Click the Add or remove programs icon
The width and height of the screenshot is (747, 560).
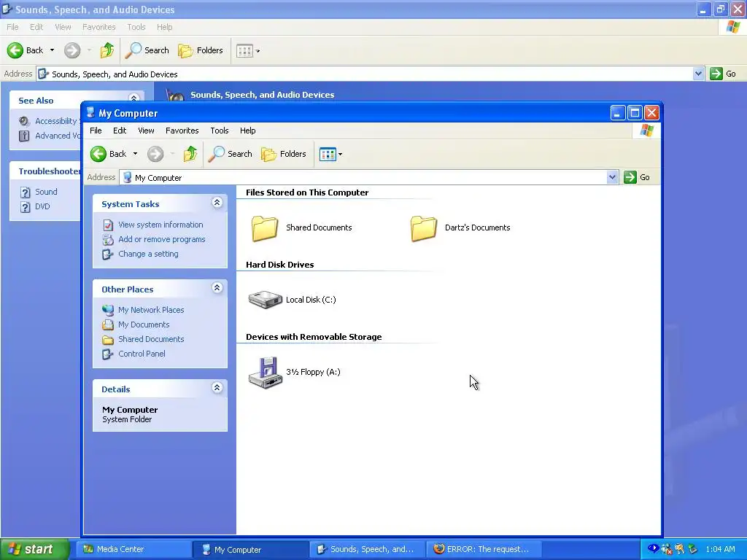click(108, 240)
